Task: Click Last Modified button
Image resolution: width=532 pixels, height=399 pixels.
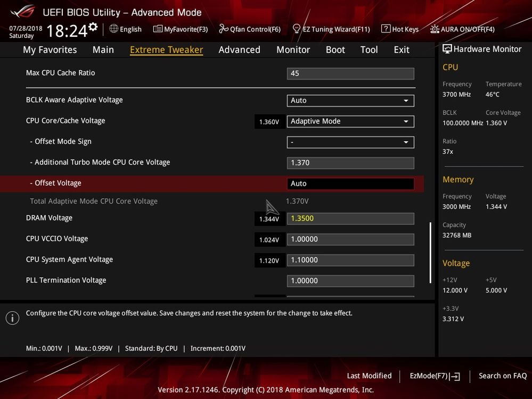Action: pos(369,376)
